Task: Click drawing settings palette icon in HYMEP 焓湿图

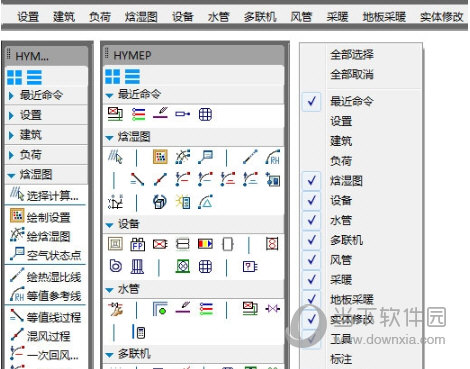Action: point(160,157)
